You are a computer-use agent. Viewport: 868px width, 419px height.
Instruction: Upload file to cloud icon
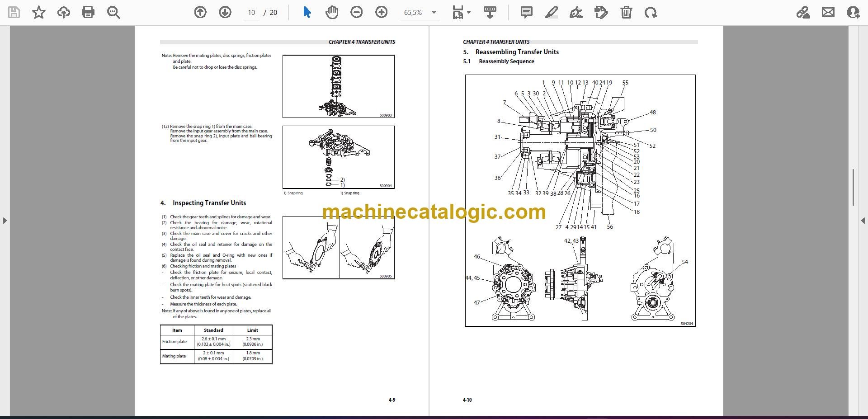(x=64, y=12)
